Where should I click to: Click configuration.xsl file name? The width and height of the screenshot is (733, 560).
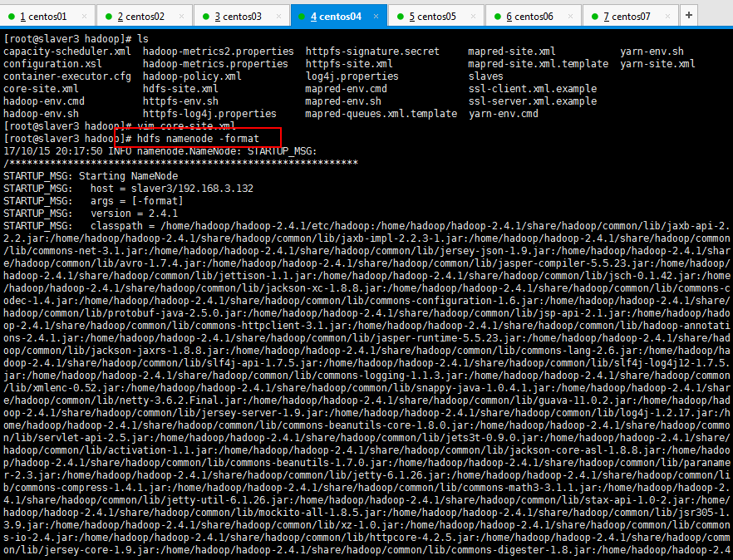(53, 64)
